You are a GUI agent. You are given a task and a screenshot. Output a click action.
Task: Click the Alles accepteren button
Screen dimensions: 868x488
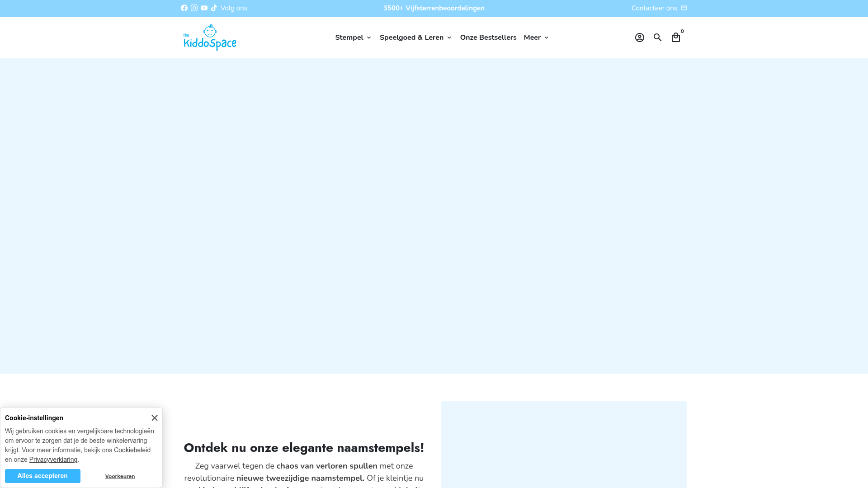click(42, 476)
